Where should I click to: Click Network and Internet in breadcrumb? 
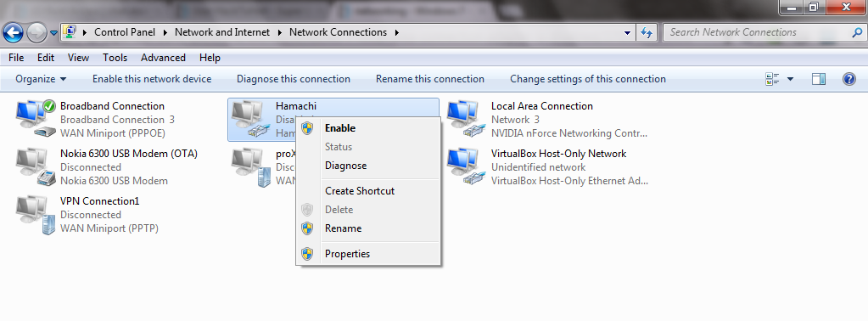coord(222,32)
